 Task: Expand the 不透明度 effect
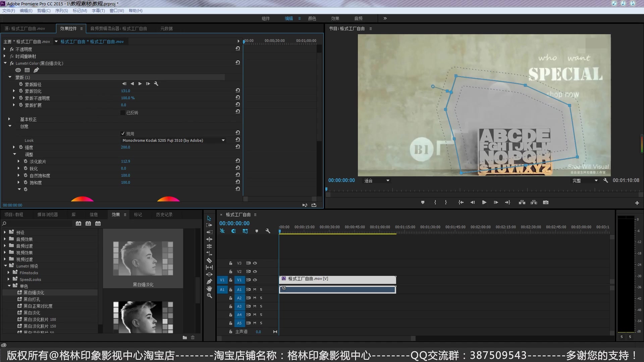[4, 49]
